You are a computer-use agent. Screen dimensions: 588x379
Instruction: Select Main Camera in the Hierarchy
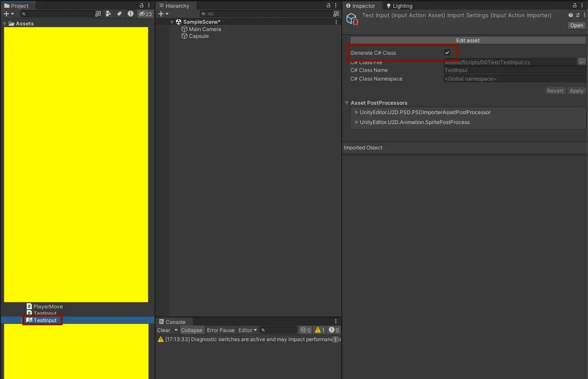tap(205, 29)
